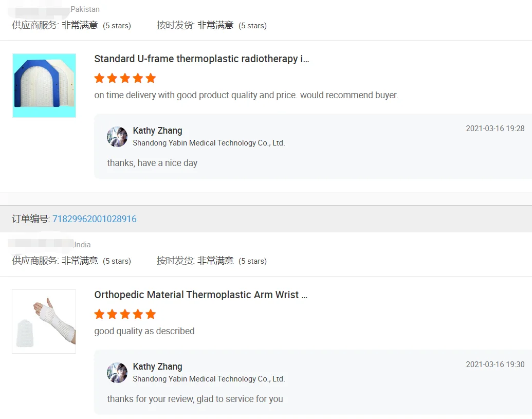
Task: Open order number 71829962001028916 link
Action: pos(95,219)
